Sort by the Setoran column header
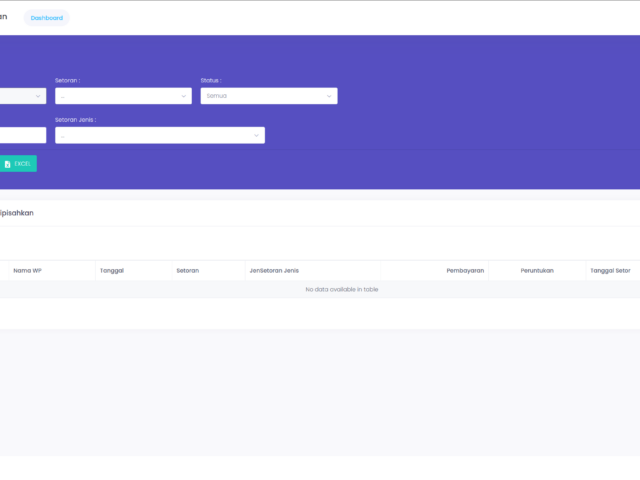This screenshot has width=640, height=480. [x=209, y=271]
